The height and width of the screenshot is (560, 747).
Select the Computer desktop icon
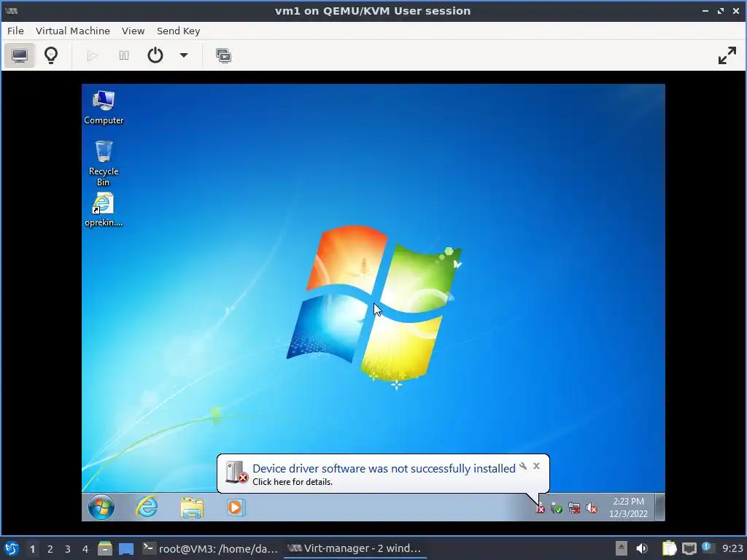point(104,108)
